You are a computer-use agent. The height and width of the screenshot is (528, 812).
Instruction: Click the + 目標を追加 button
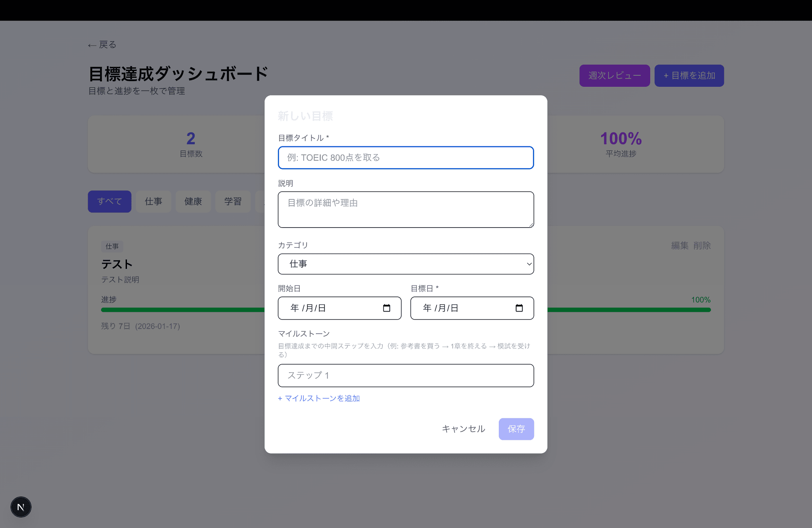689,76
